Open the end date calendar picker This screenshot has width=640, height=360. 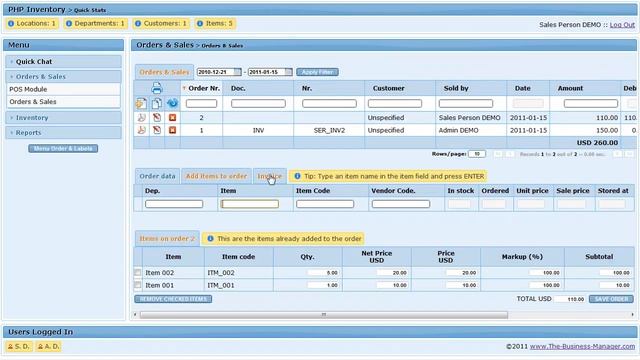[288, 72]
